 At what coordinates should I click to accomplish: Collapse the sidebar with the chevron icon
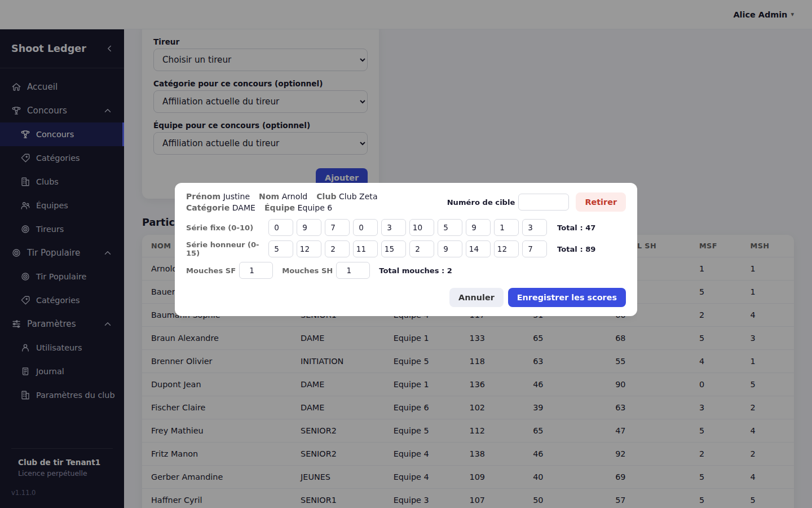point(109,49)
